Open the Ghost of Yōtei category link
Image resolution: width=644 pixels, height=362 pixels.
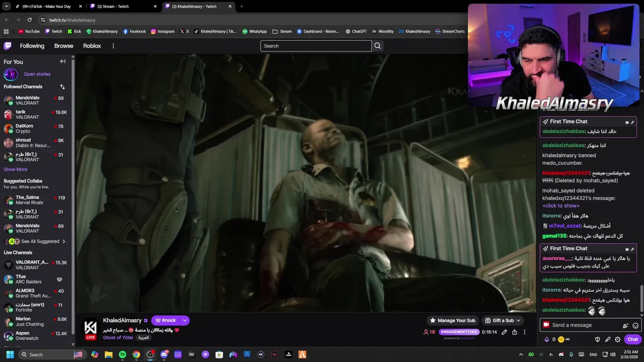pos(118,338)
